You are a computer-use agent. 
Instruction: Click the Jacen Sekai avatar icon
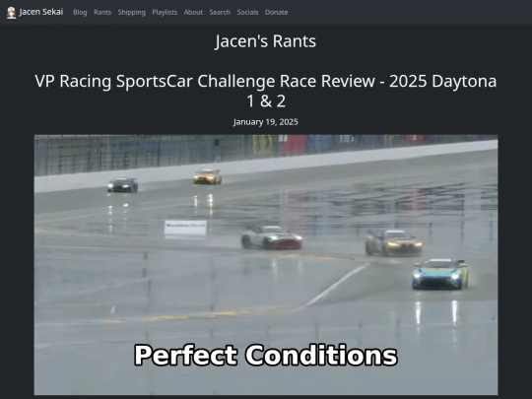[11, 13]
